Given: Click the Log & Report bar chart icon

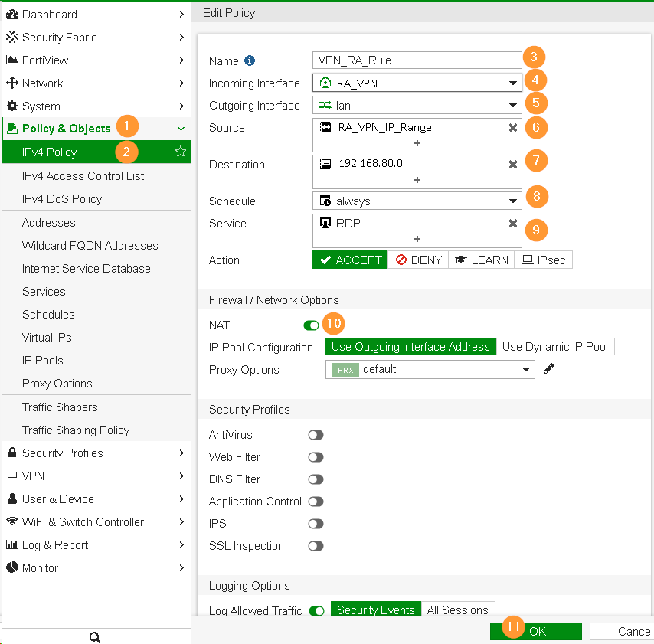Looking at the screenshot, I should [12, 544].
